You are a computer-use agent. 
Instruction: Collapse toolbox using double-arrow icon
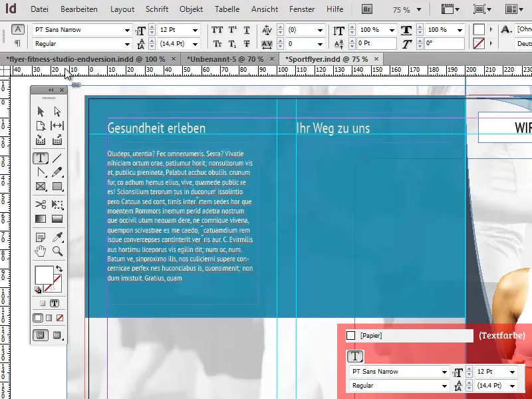[51, 90]
